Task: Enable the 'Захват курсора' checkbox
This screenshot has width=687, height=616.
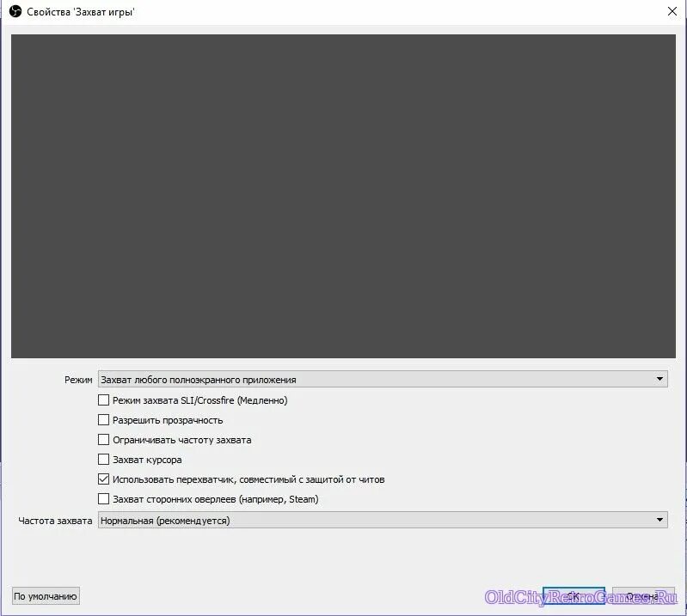Action: (103, 460)
